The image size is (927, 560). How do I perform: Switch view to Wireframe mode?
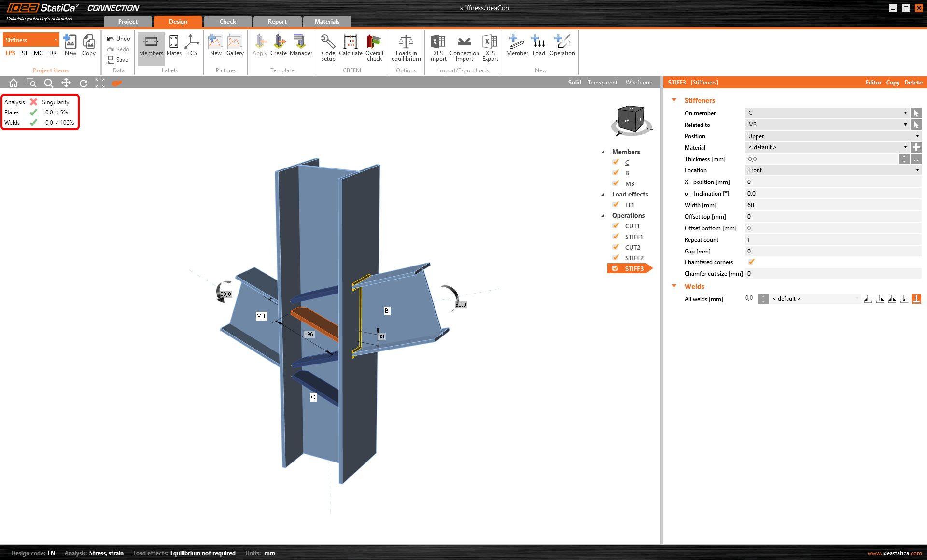[639, 83]
